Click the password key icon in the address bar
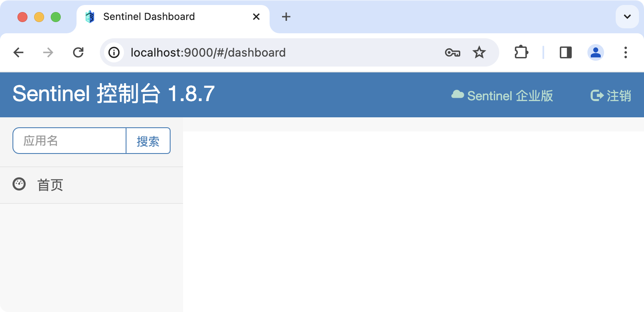The width and height of the screenshot is (644, 312). click(x=452, y=52)
